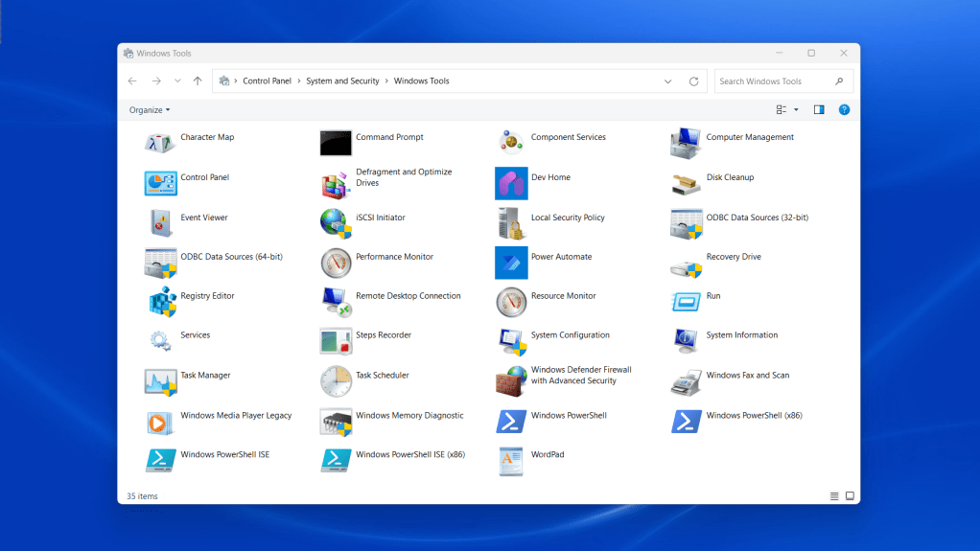Open the Steps Recorder icon
Image resolution: width=980 pixels, height=551 pixels.
point(336,341)
